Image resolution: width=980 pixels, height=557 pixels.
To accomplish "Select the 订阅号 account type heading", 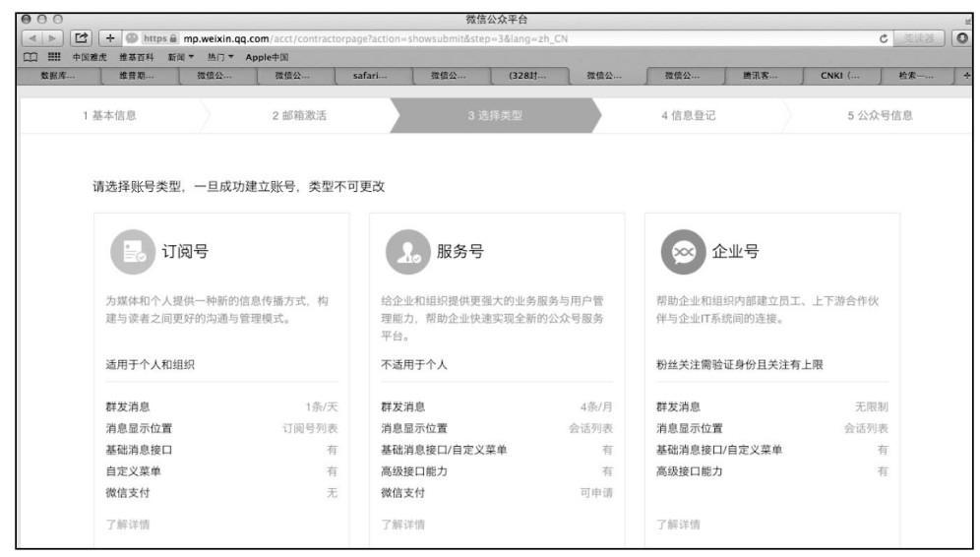I will coord(185,251).
